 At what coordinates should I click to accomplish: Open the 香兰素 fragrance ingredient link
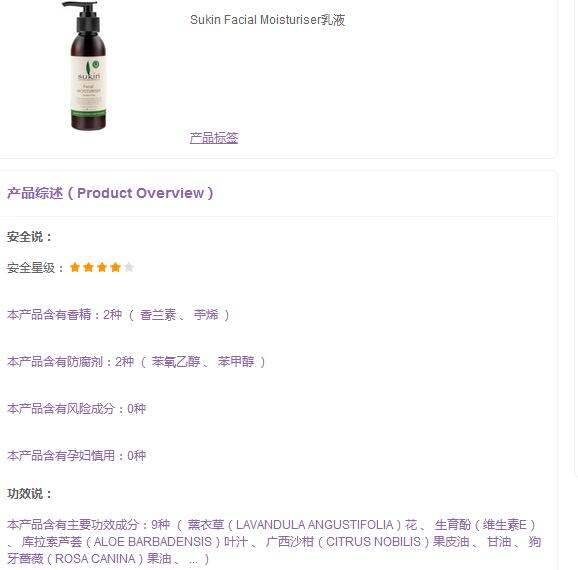pos(158,315)
